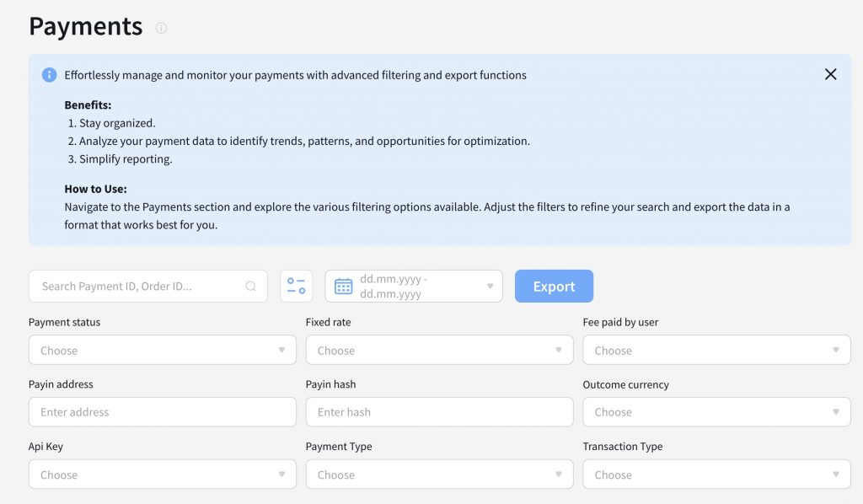863x504 pixels.
Task: Expand the Payment Type dropdown
Action: tap(439, 475)
